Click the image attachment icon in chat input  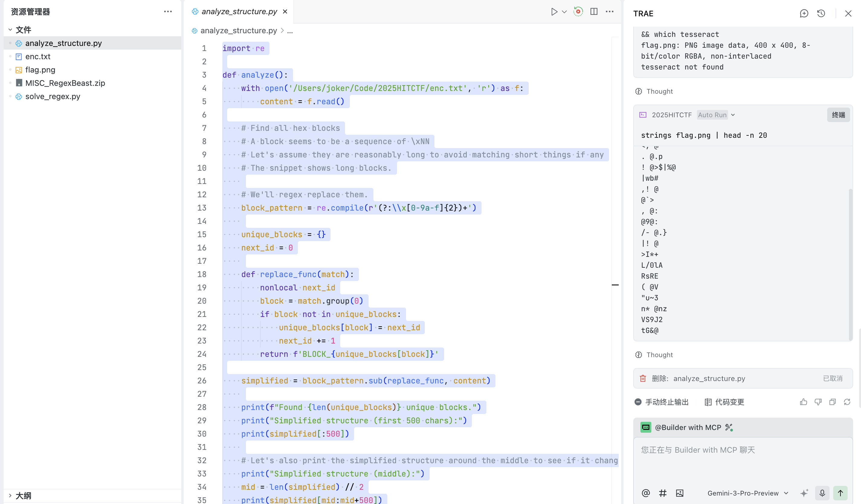click(x=679, y=493)
